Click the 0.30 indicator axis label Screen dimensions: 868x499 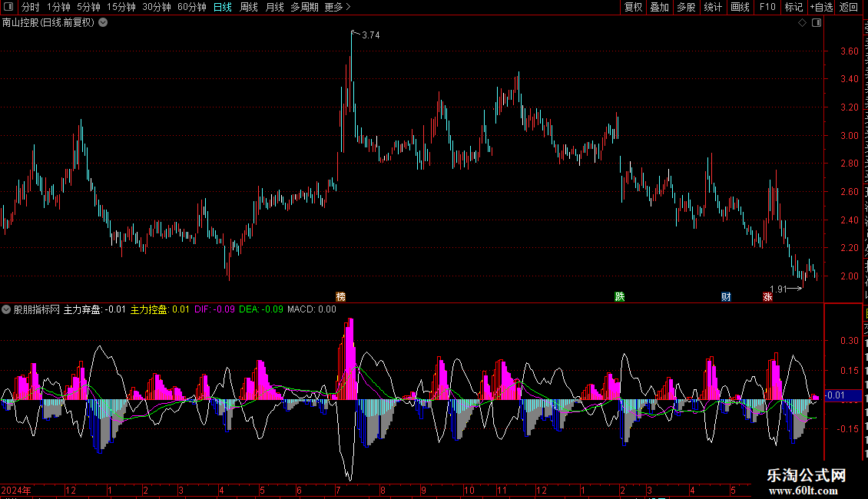click(849, 341)
